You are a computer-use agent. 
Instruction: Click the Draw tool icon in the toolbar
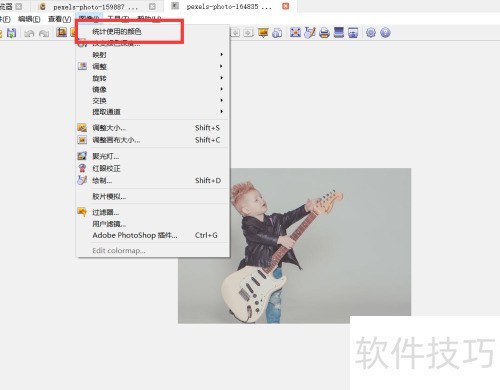coord(310,33)
